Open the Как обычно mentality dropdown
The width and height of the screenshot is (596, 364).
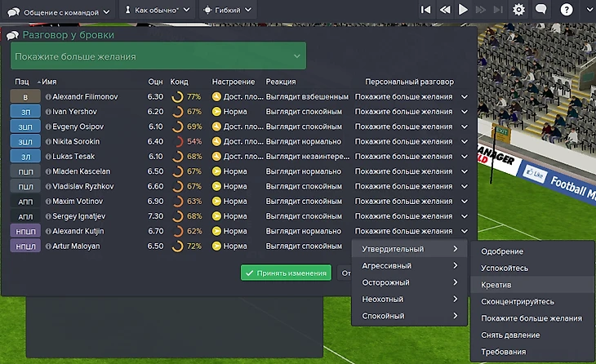[158, 10]
